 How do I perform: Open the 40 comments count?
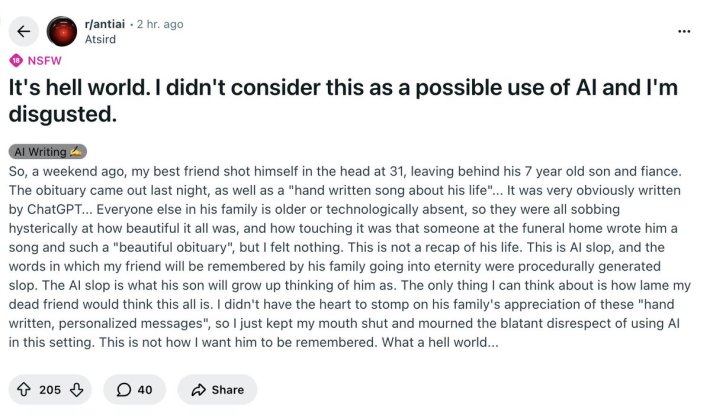point(145,389)
